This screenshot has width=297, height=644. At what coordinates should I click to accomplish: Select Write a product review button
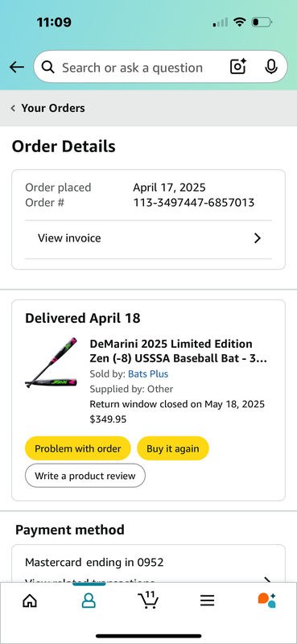(85, 476)
